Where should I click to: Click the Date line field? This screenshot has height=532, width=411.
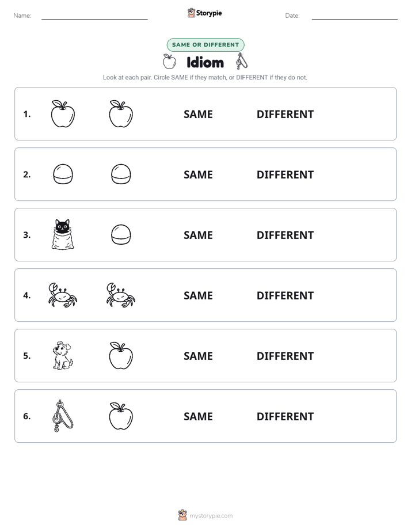tap(355, 16)
